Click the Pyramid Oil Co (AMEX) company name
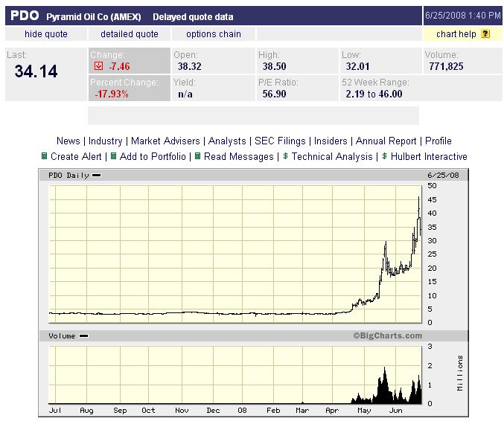This screenshot has width=504, height=424. tap(94, 16)
